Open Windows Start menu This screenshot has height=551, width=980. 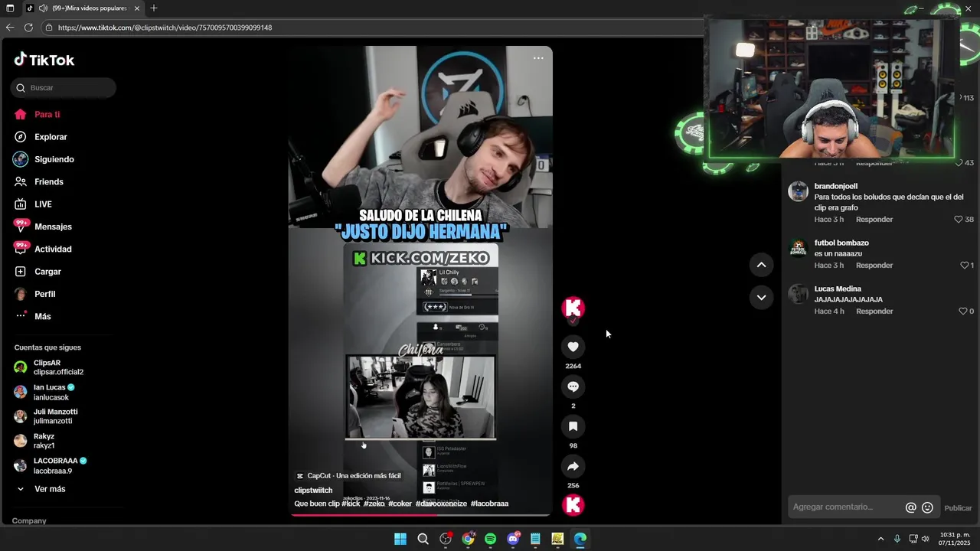[400, 539]
